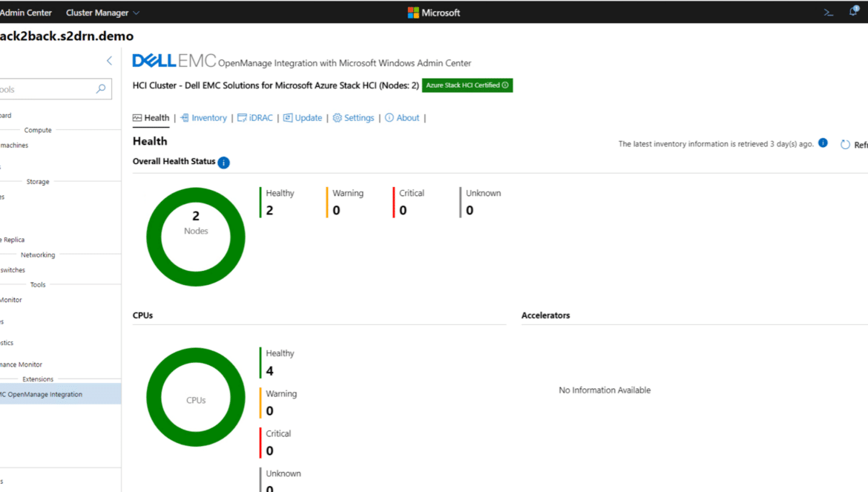868x492 pixels.
Task: Open Dell EMC OpenManage Integration sidebar item
Action: coord(60,394)
